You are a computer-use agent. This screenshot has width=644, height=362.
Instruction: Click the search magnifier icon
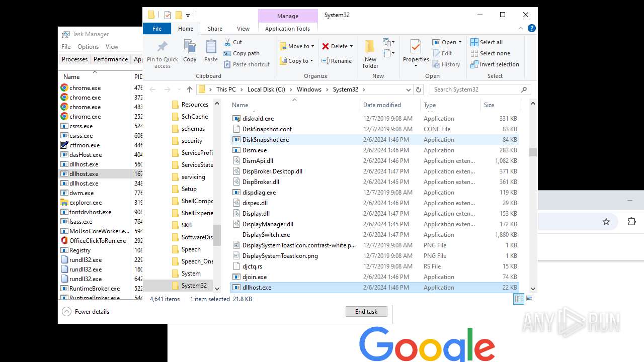(524, 89)
